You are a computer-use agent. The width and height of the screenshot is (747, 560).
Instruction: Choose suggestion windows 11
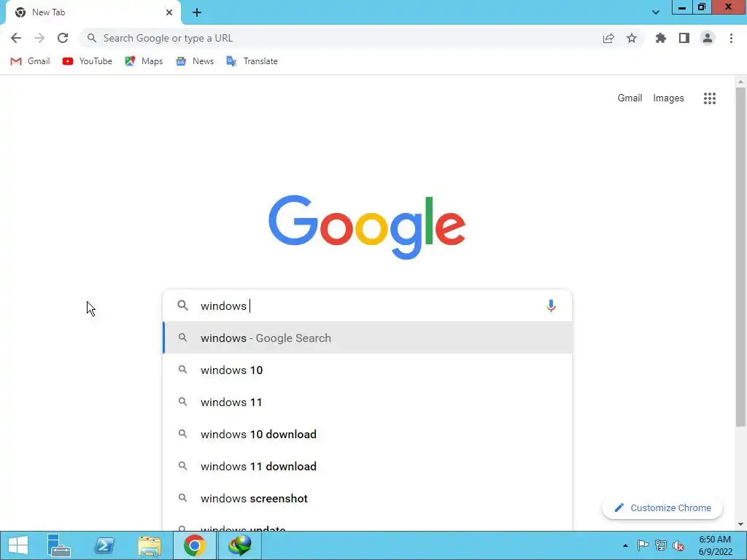[368, 402]
